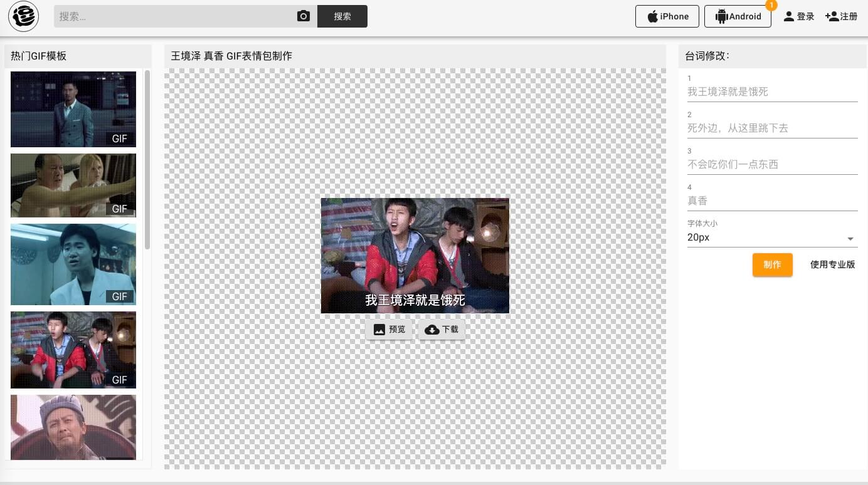Screen dimensions: 868x485
Task: Edit subtitle line 3 不会吃你们一点东西
Action: [x=772, y=164]
